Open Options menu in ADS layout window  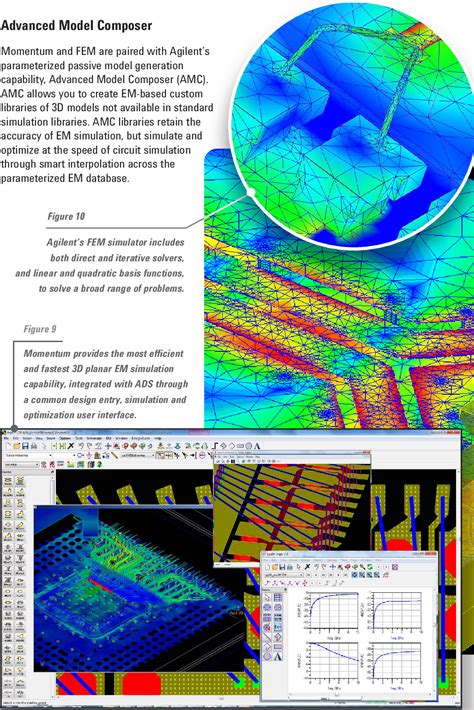(65, 438)
